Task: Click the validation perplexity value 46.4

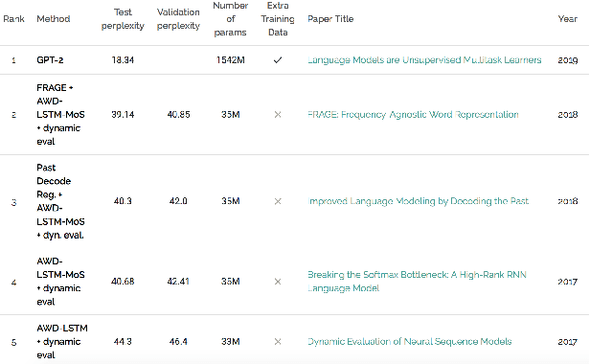Action: pos(178,342)
